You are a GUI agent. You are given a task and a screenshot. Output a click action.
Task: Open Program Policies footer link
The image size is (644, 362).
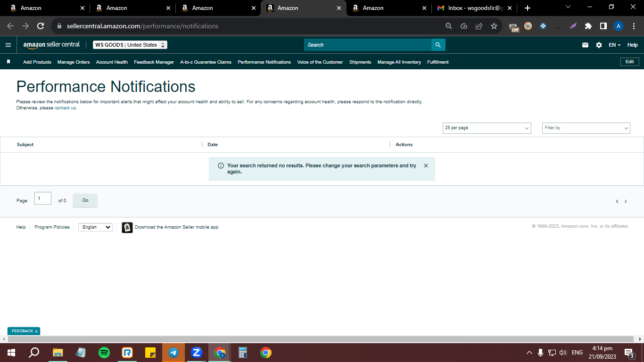pos(52,227)
